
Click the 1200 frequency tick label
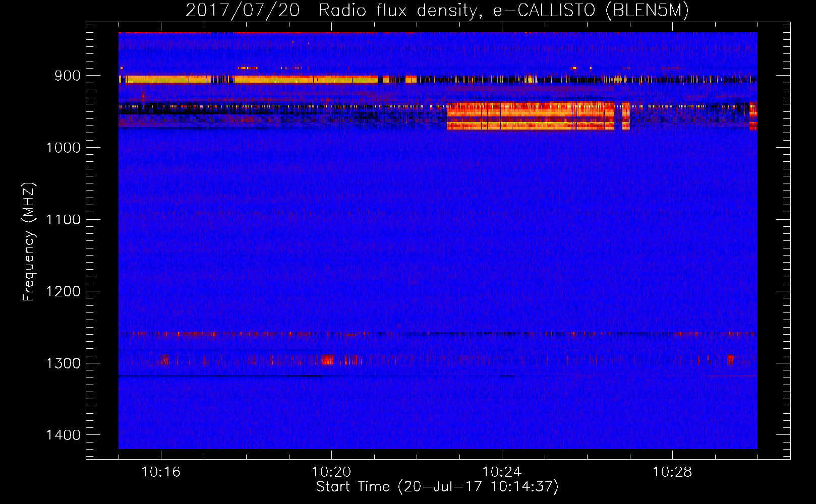[63, 292]
